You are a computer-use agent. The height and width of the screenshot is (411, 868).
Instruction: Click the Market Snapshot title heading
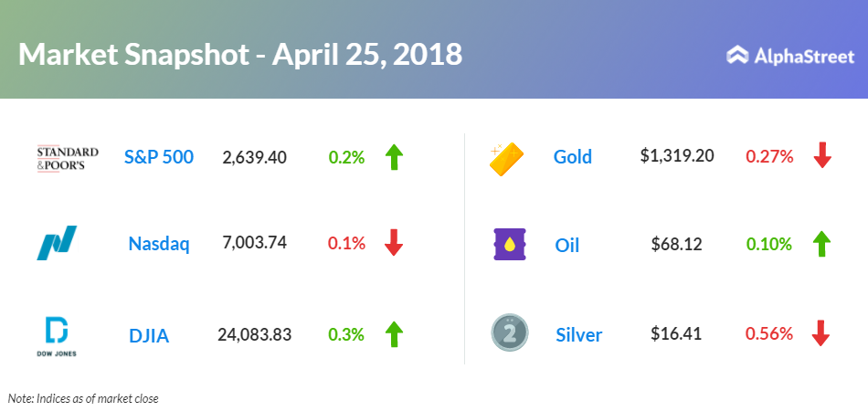[240, 54]
